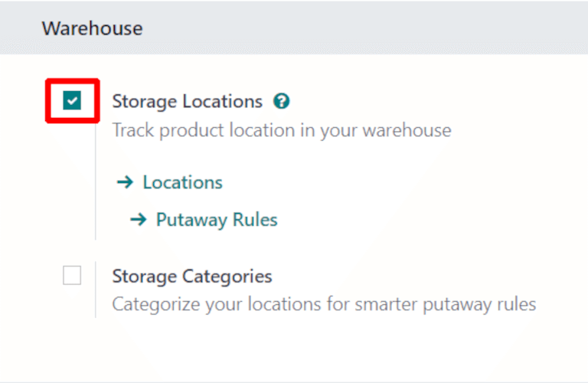Viewport: 588px width, 383px height.
Task: Click the Storage Locations setting label
Action: coord(187,101)
